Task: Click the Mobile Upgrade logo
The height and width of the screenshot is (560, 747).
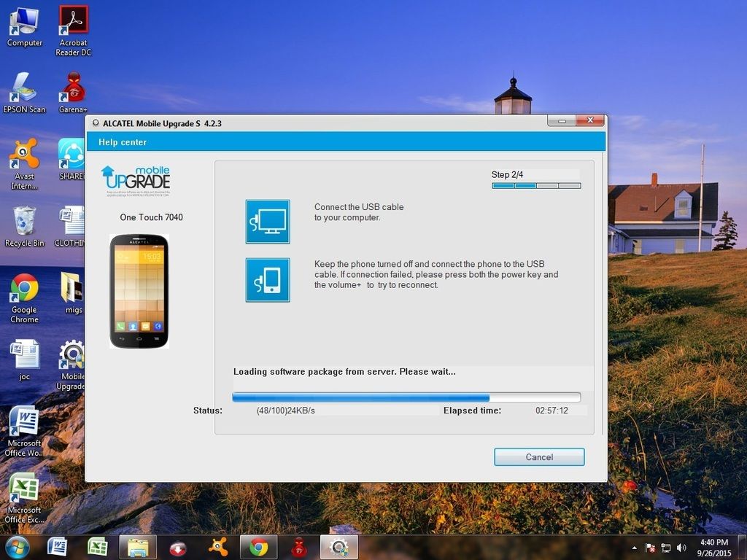Action: [x=136, y=181]
